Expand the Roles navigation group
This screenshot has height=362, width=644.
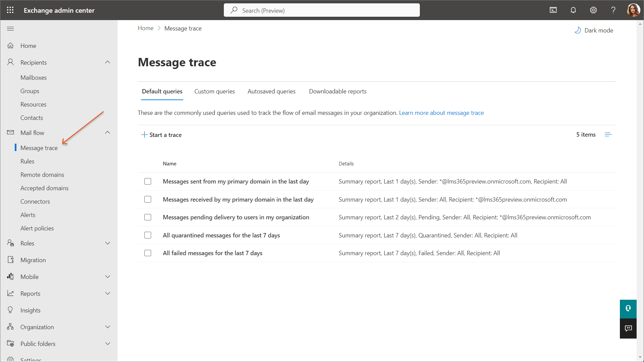coord(108,243)
